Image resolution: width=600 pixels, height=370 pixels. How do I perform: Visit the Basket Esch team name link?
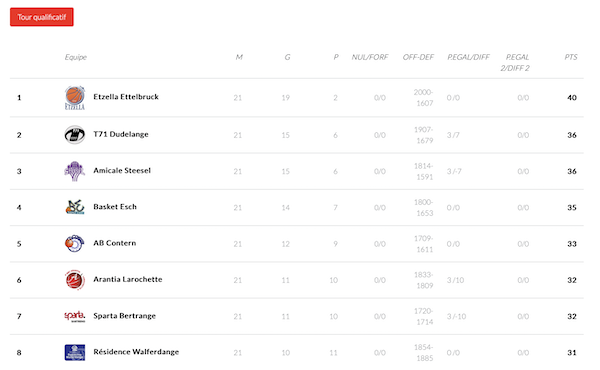[115, 207]
